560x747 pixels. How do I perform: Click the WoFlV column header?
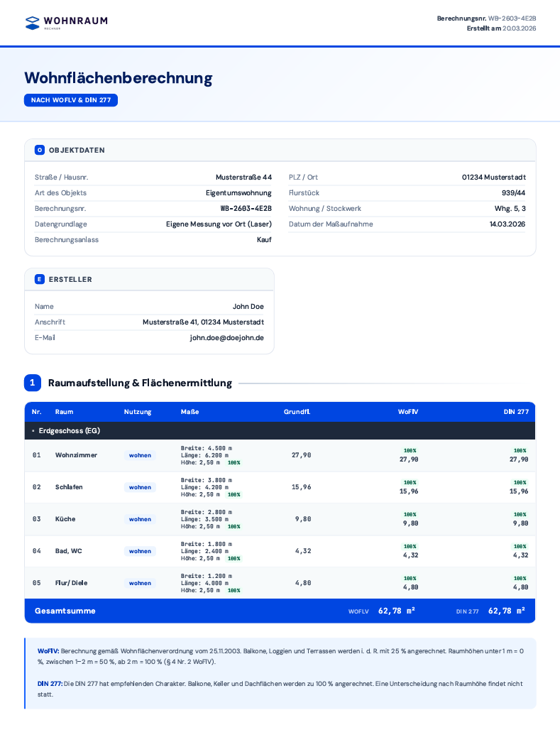408,412
